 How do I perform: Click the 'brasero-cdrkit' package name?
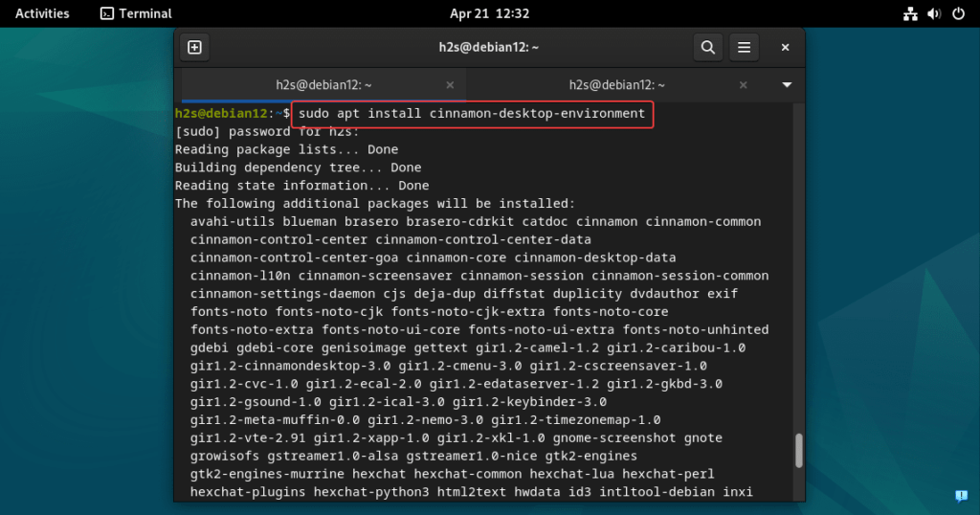point(460,222)
